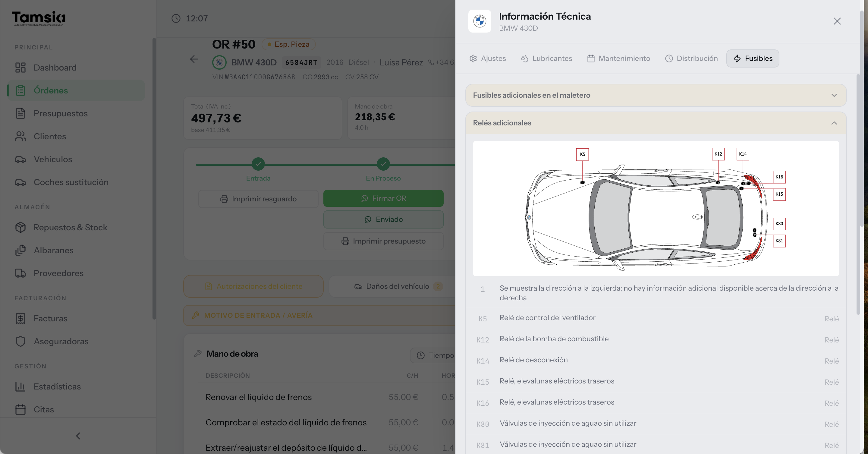Switch to the Lubricantes tab
Screen dimensions: 868x454
546,58
